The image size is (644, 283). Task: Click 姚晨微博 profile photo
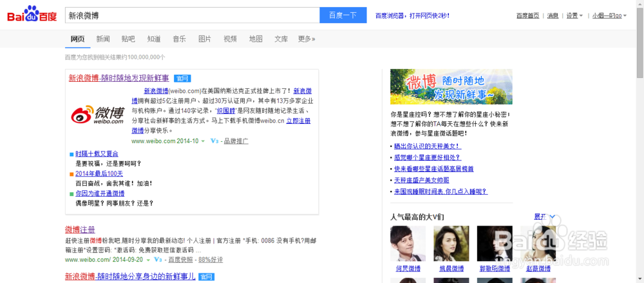451,243
